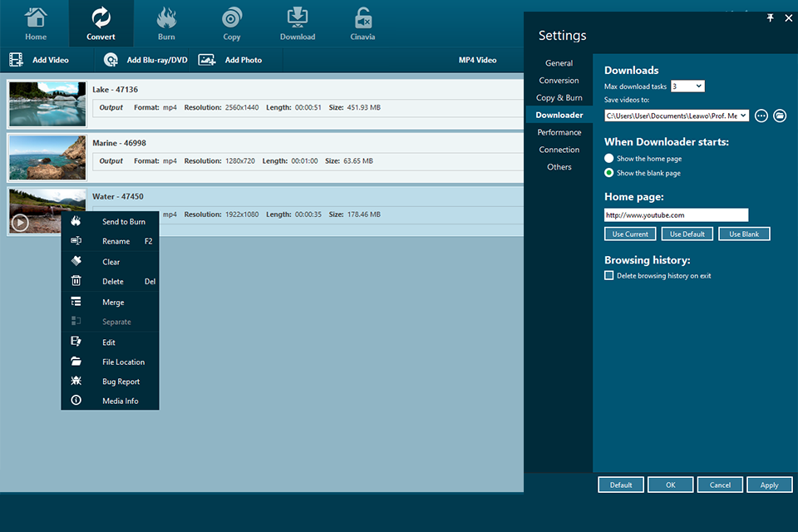
Task: Open the Cinavia unlock icon
Action: 363,17
